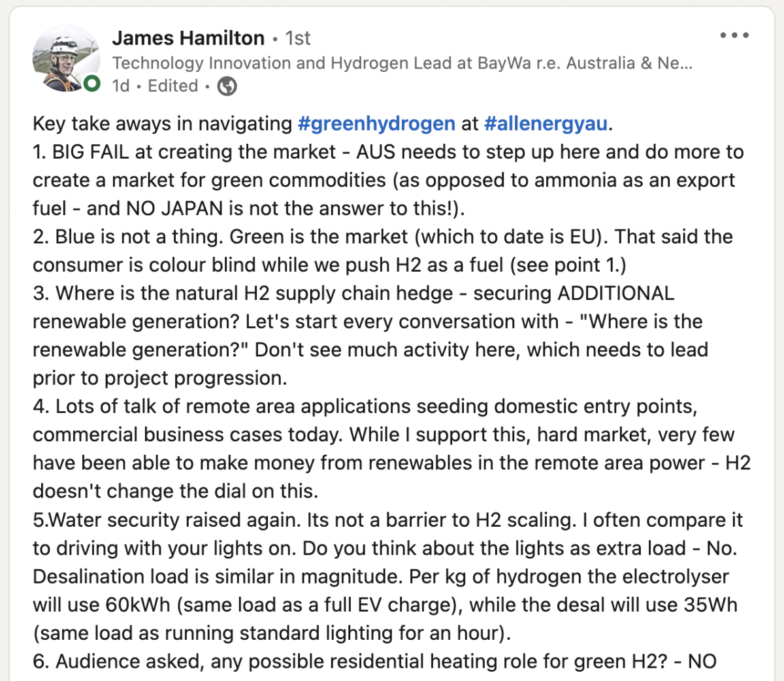The image size is (784, 681).
Task: Click the opening line Key take aways in navigating
Action: [163, 124]
